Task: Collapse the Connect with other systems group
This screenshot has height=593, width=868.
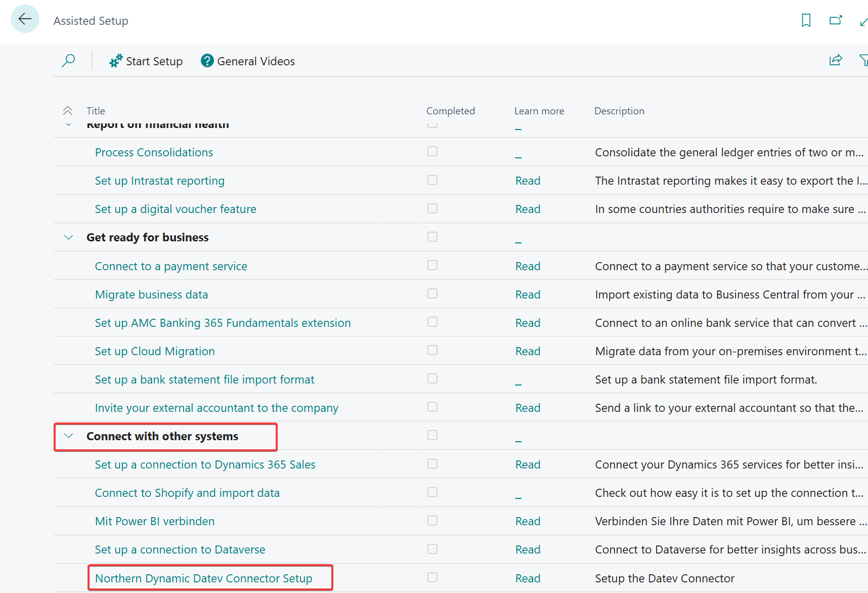Action: pos(69,436)
